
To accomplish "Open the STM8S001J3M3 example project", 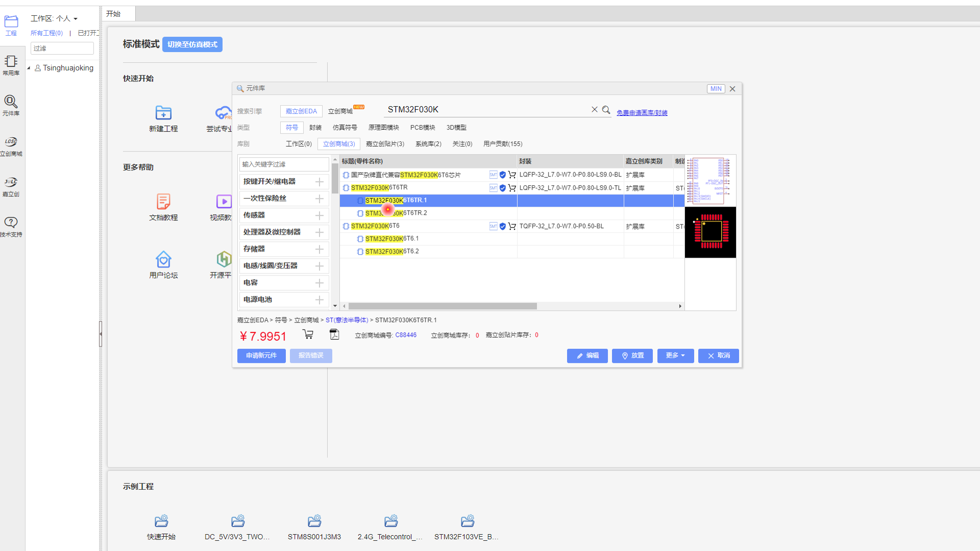I will click(314, 521).
